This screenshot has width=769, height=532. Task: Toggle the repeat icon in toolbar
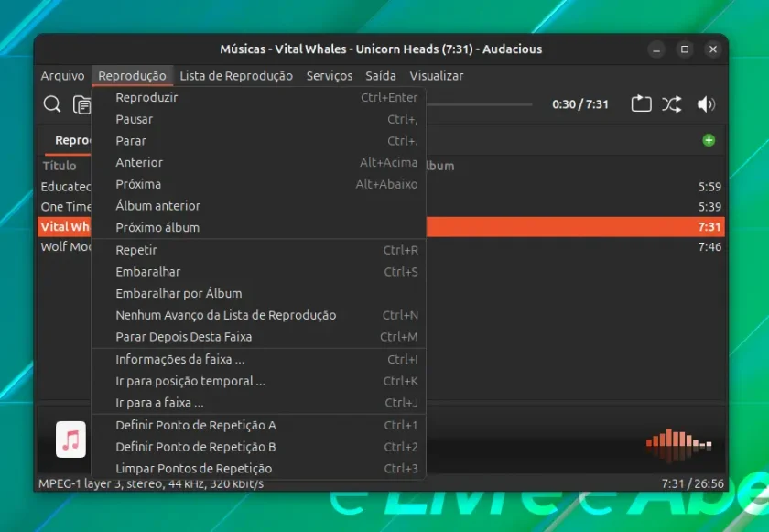click(x=641, y=104)
